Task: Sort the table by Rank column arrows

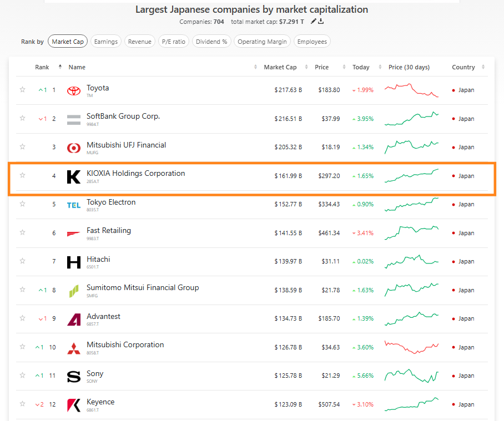Action: click(x=60, y=67)
